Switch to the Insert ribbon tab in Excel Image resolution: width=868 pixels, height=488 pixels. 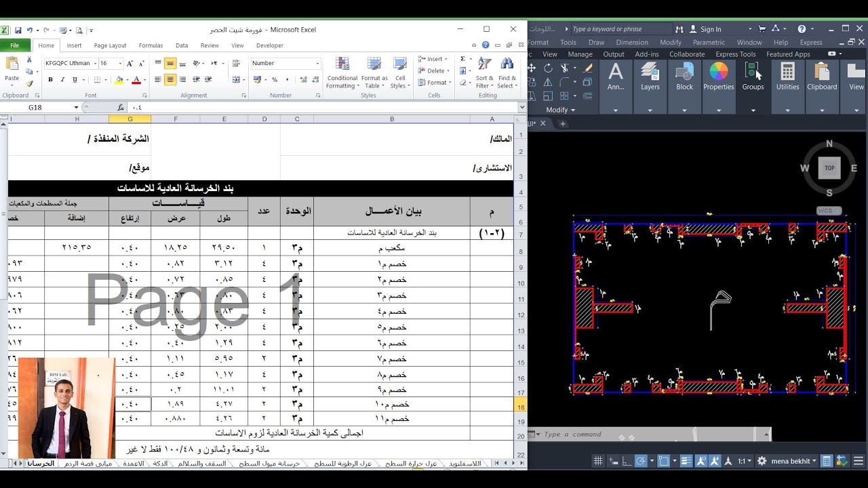74,45
